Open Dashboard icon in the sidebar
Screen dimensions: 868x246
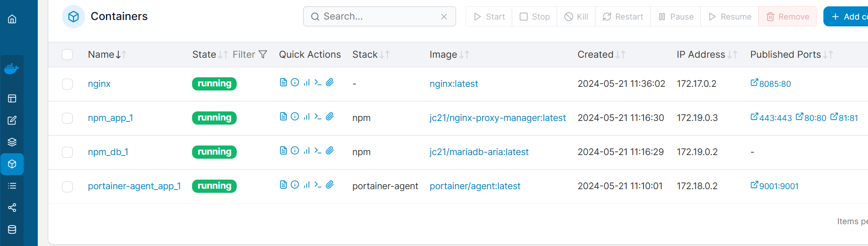(x=12, y=98)
